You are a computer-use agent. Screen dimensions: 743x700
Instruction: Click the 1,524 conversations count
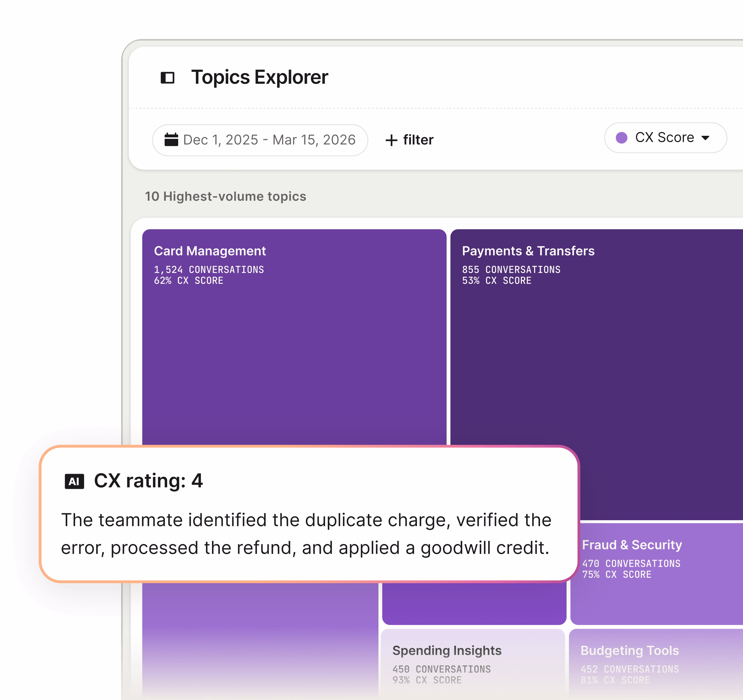(x=209, y=270)
